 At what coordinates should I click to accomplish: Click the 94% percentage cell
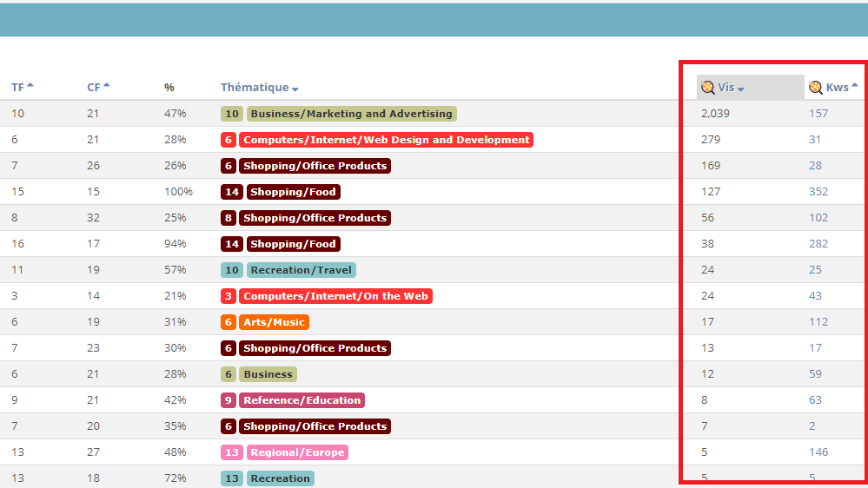175,243
